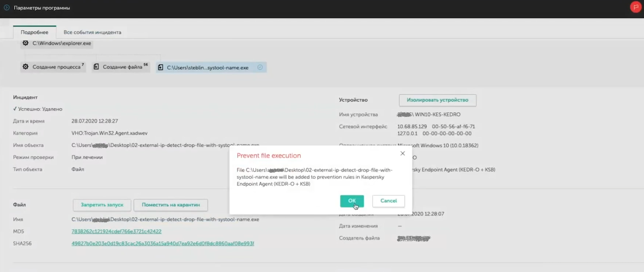Switch to 'Все события инцидента' tab
644x272 pixels.
click(92, 32)
